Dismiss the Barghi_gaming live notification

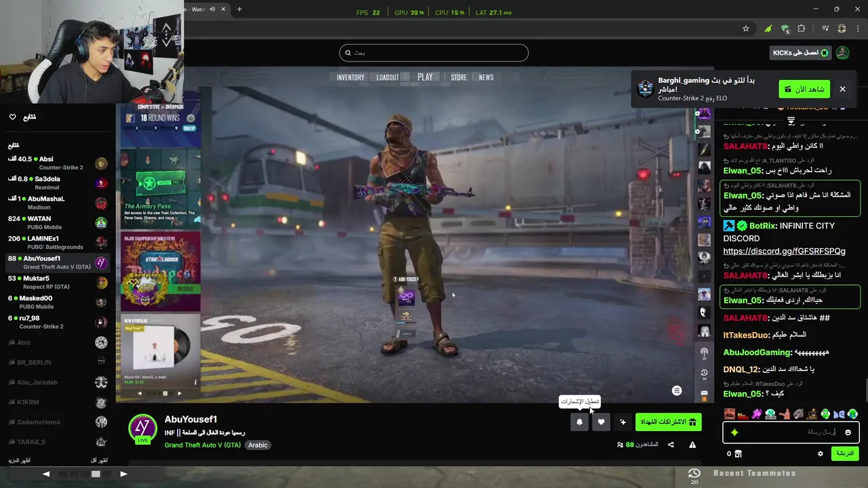point(842,89)
